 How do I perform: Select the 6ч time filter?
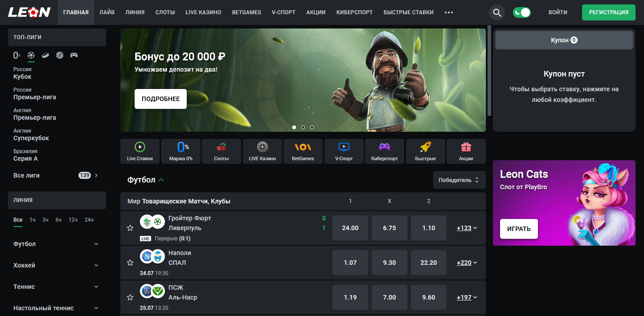[58, 220]
